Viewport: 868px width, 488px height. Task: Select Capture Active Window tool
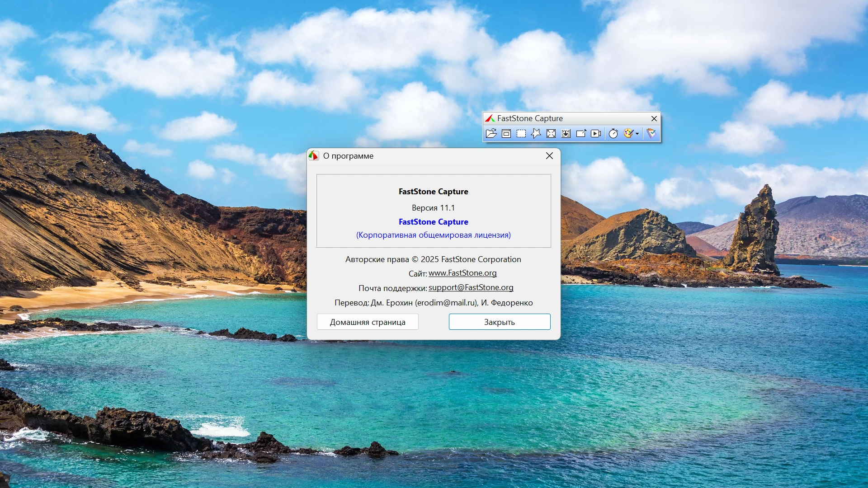coord(506,133)
